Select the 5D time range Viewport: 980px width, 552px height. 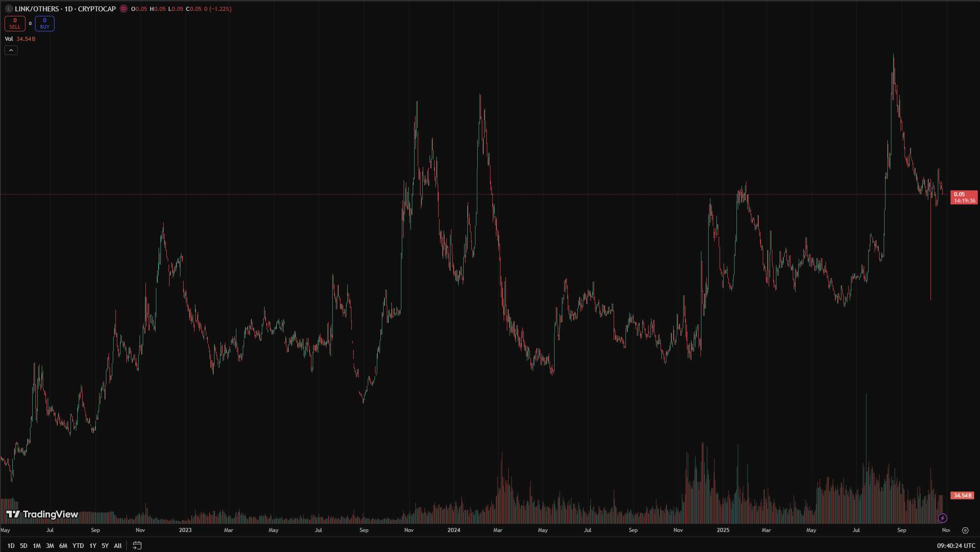pyautogui.click(x=24, y=546)
